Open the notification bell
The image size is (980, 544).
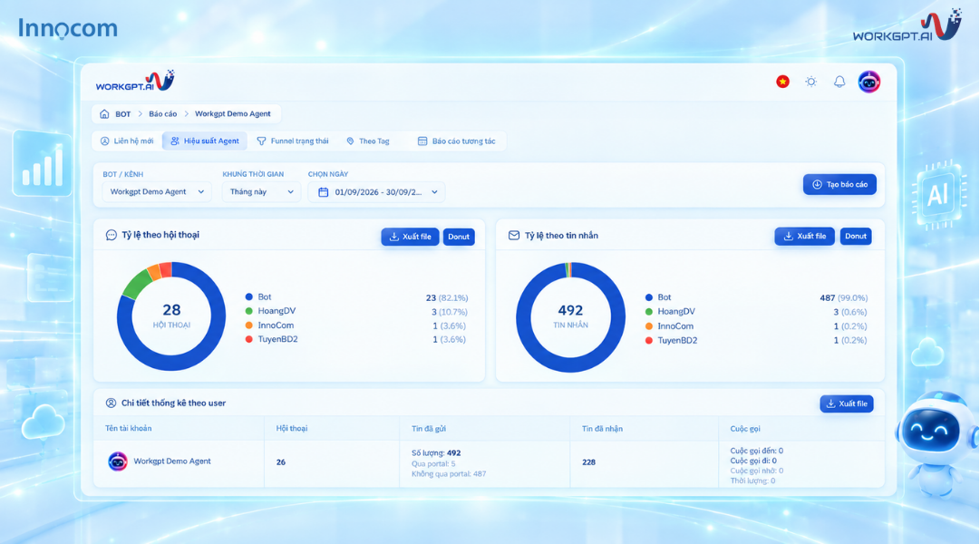point(839,82)
